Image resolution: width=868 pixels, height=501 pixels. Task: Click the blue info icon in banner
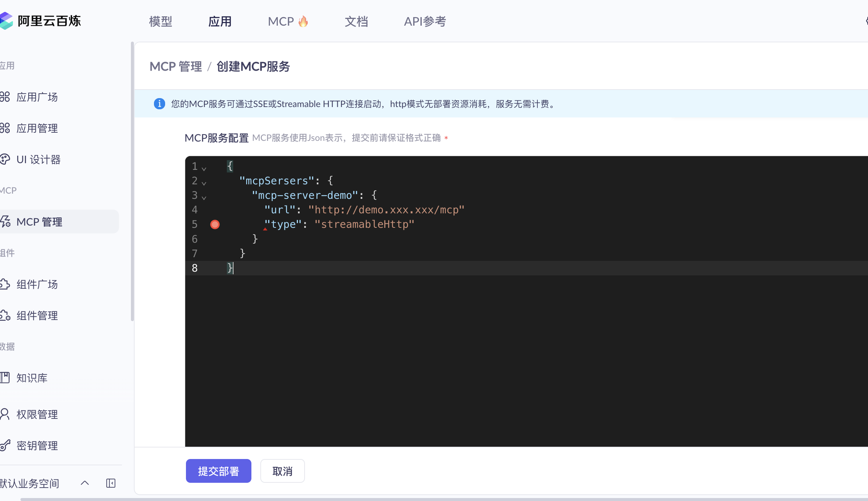tap(160, 104)
